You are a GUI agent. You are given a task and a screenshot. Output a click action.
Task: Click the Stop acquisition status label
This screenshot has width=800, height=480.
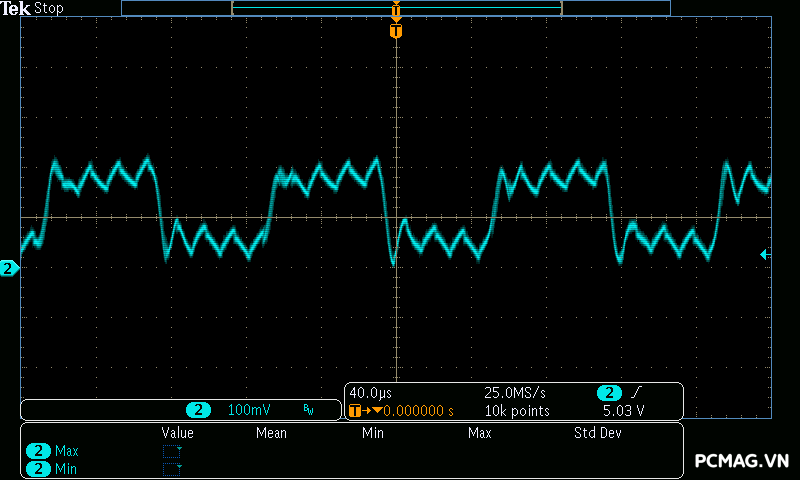pos(49,9)
